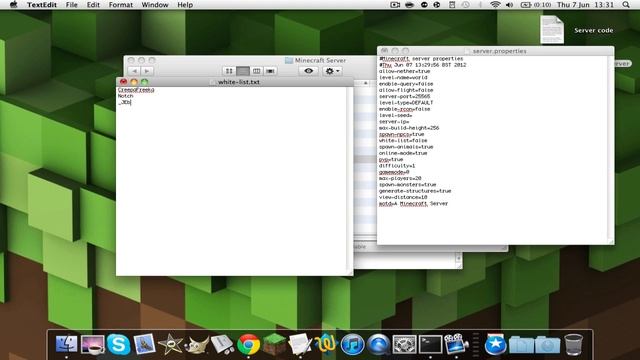
Task: Click the difficulty=1 line
Action: click(x=397, y=166)
